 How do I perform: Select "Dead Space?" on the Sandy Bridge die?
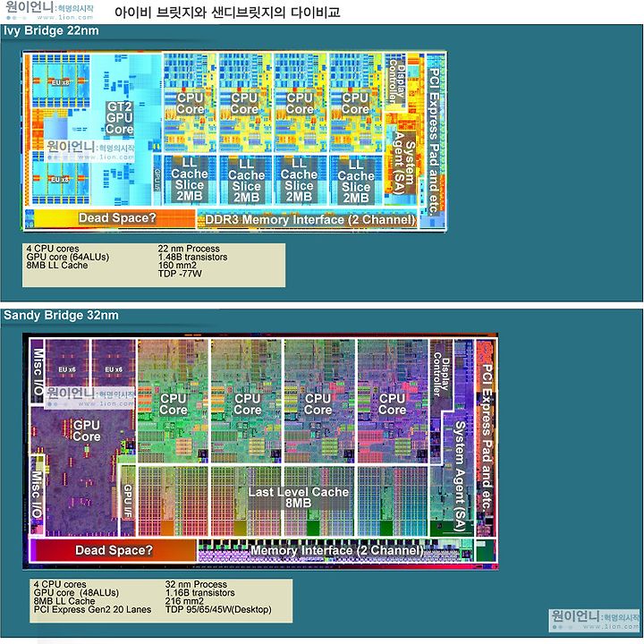(x=114, y=550)
